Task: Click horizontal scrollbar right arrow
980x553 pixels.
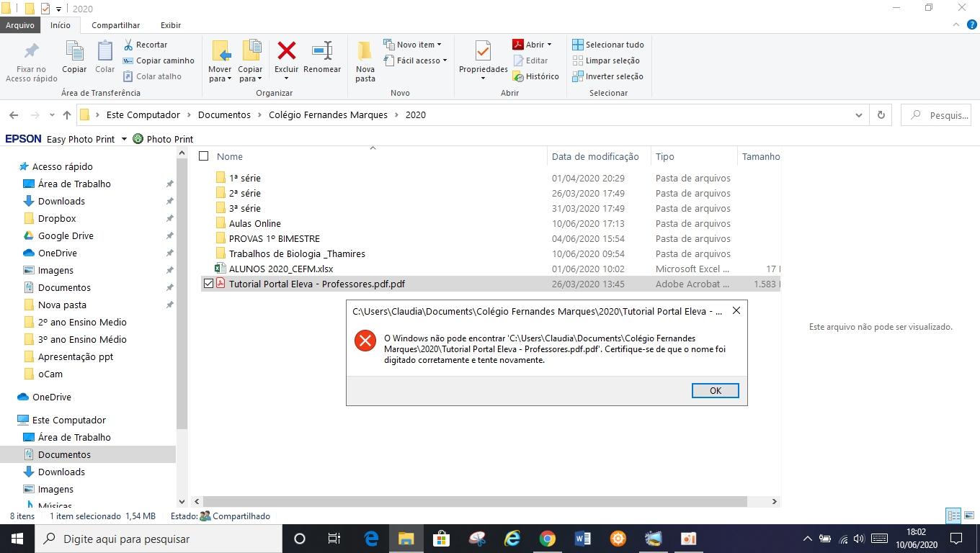Action: [775, 501]
